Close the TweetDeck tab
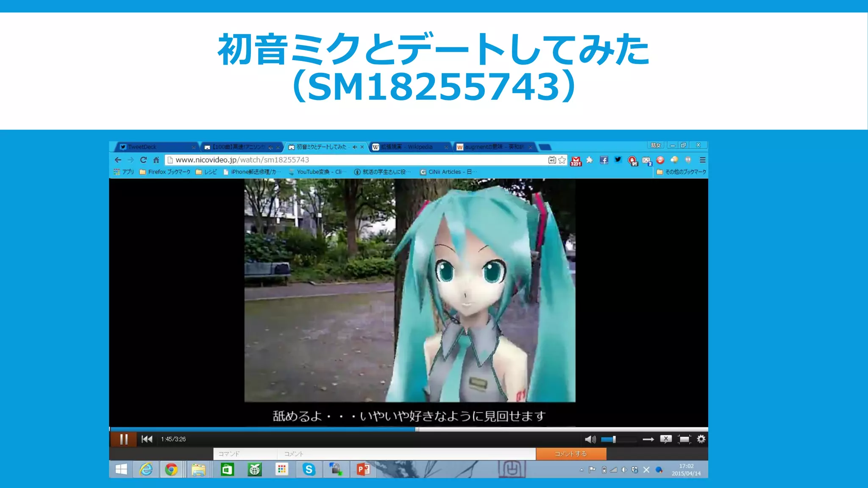 [194, 147]
